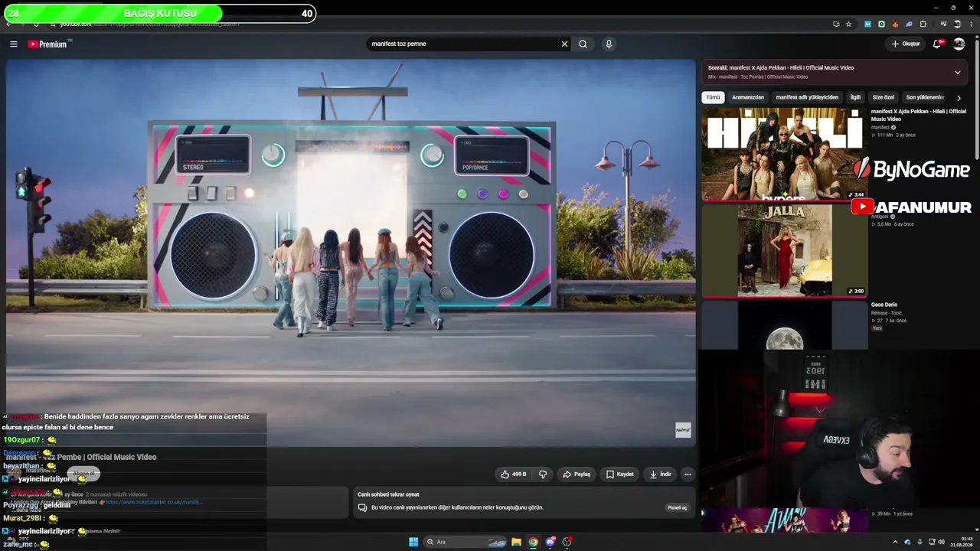
Task: Open the Chrome profile avatar
Action: click(958, 24)
